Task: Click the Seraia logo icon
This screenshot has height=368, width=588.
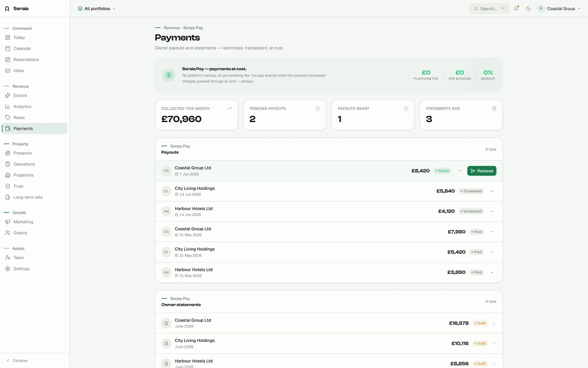Action: pyautogui.click(x=7, y=8)
